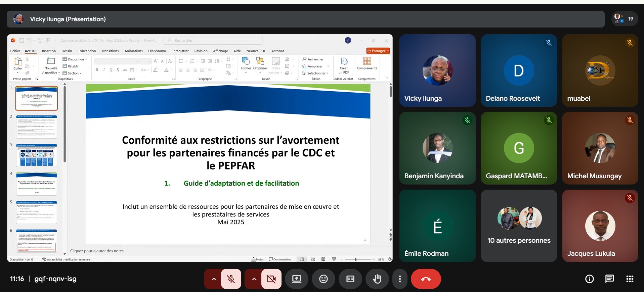
Task: Open meeting details info icon
Action: 589,279
